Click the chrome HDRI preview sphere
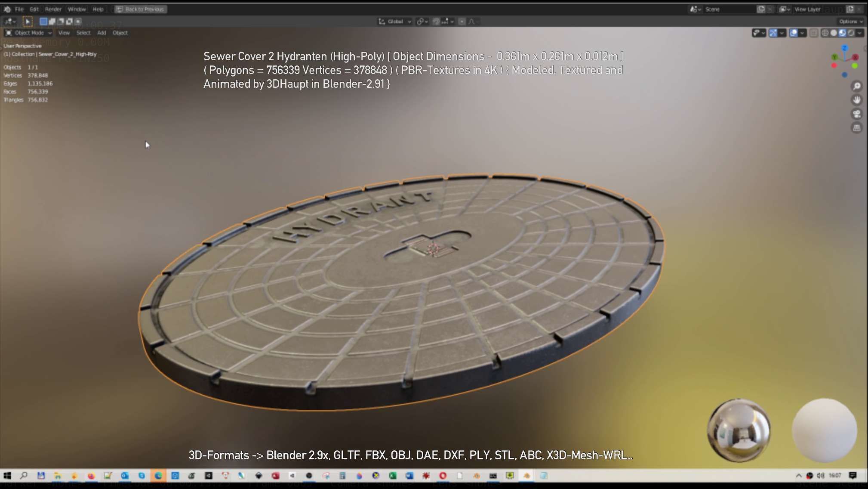Screen dimensions: 868x489 739,430
